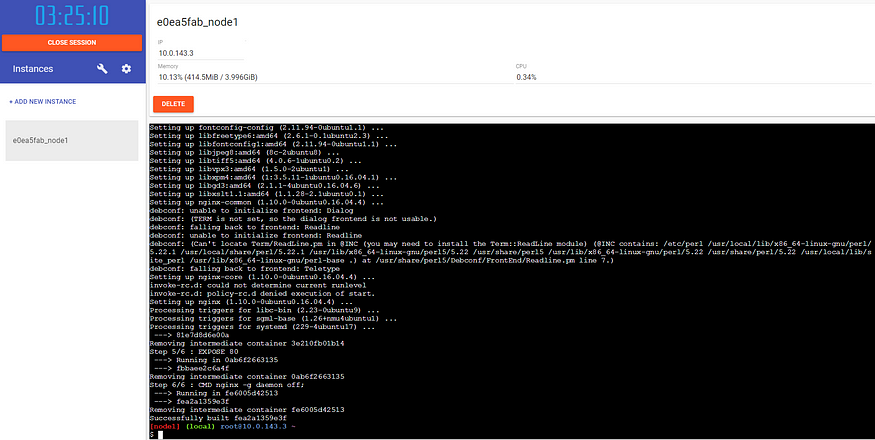Click the e0ea5fab_node1 title heading
The image size is (875, 440).
(198, 22)
